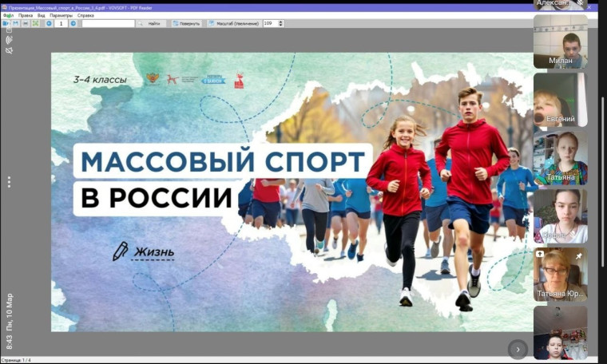Screen dimensions: 607x364
Task: Select Татьяна's video thumbnail
Action: [560, 158]
